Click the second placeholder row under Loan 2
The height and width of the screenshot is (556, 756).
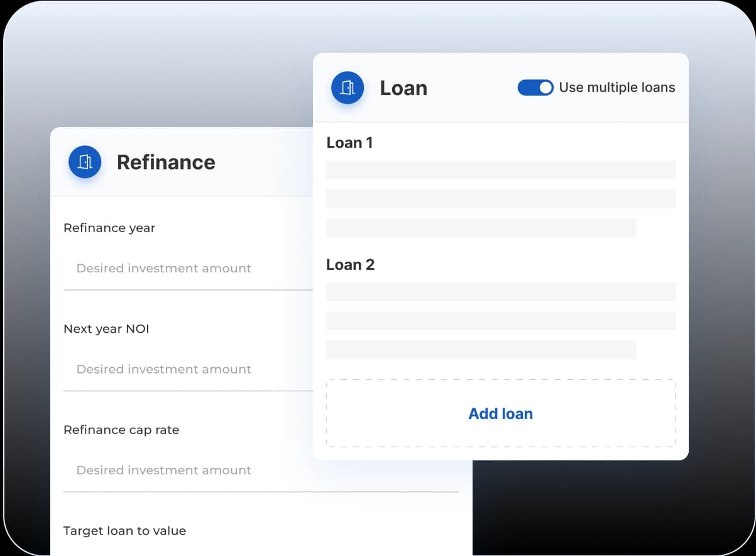click(500, 321)
